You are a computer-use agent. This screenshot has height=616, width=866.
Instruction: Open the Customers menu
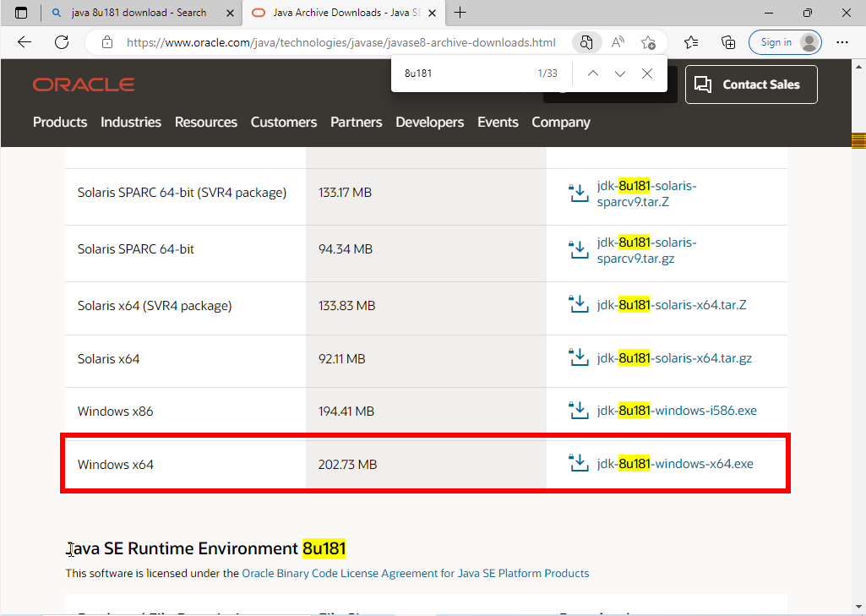(x=284, y=122)
